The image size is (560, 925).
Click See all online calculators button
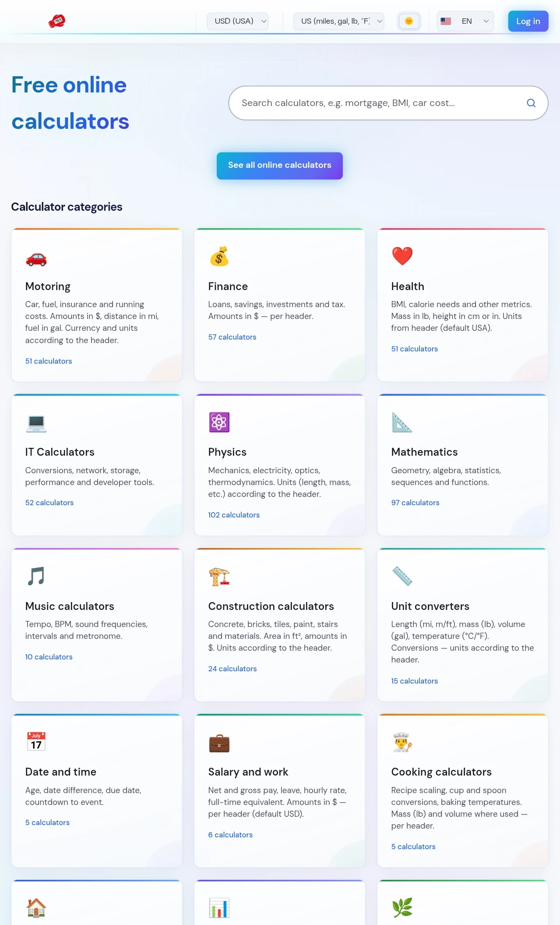coord(280,165)
